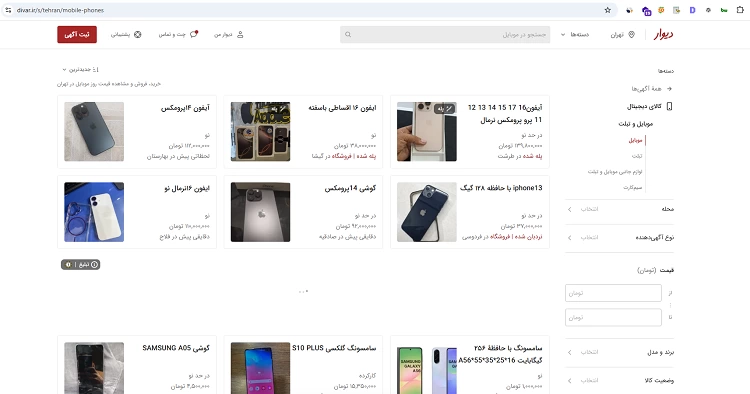Open پشتیبانی support link
The image size is (750, 394).
[126, 34]
